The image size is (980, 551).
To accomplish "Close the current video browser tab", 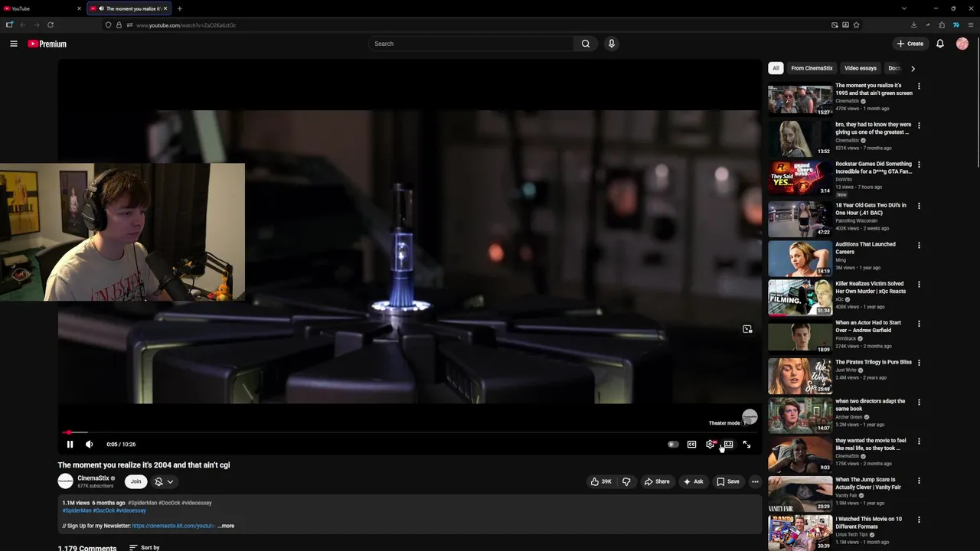I will (165, 8).
